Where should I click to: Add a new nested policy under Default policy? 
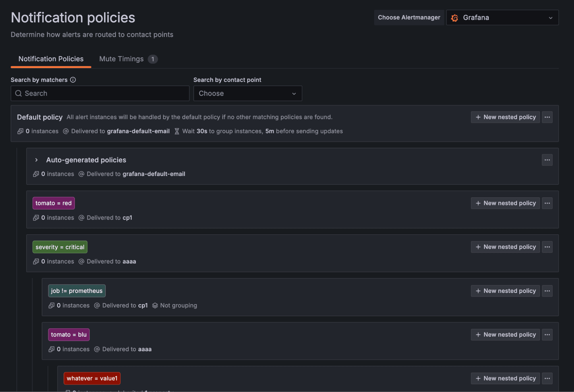pyautogui.click(x=505, y=117)
